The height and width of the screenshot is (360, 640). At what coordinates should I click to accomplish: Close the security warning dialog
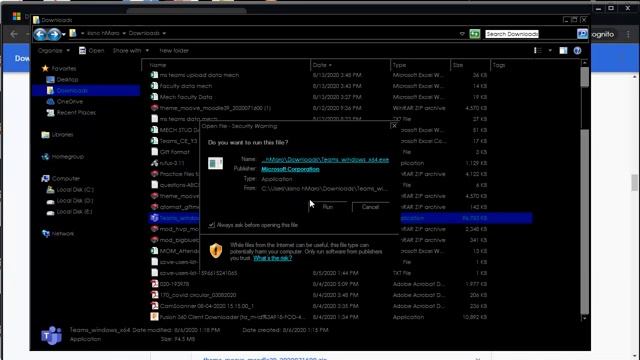click(x=394, y=126)
